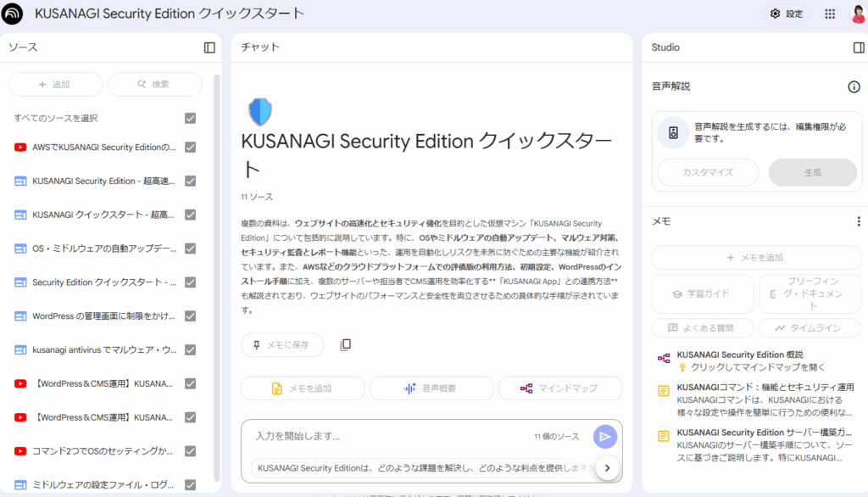Click the 音声概要 chip in the chat
868x497 pixels.
click(431, 388)
